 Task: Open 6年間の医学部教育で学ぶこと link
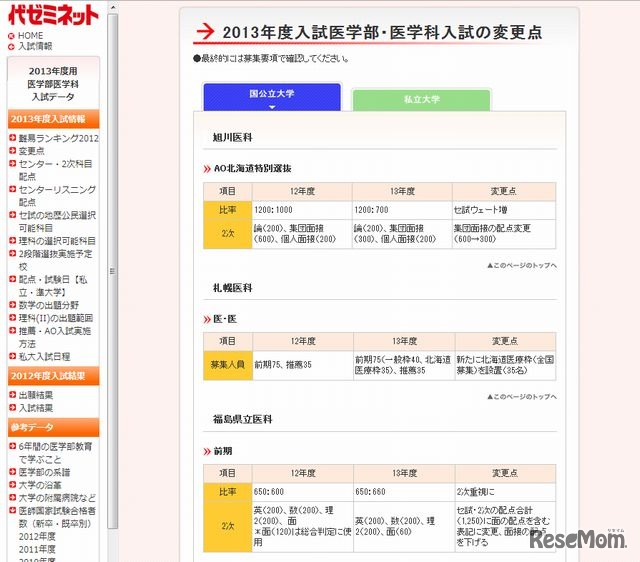click(56, 453)
